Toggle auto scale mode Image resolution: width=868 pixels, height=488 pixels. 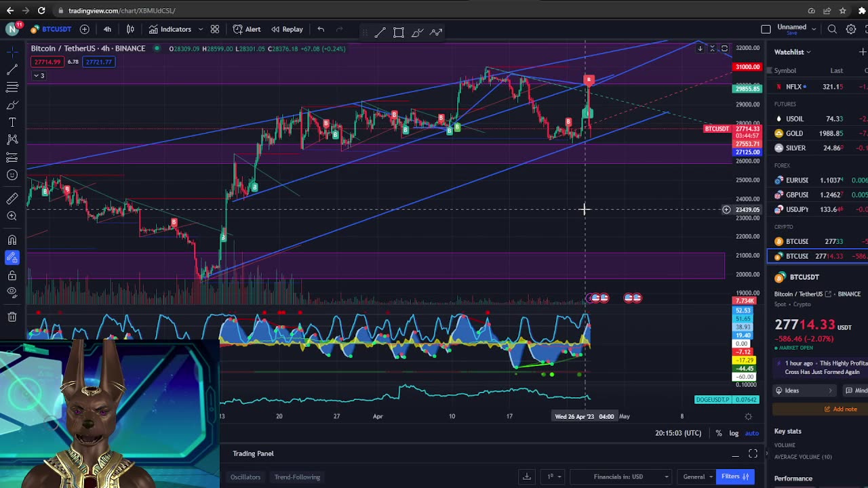coord(751,433)
